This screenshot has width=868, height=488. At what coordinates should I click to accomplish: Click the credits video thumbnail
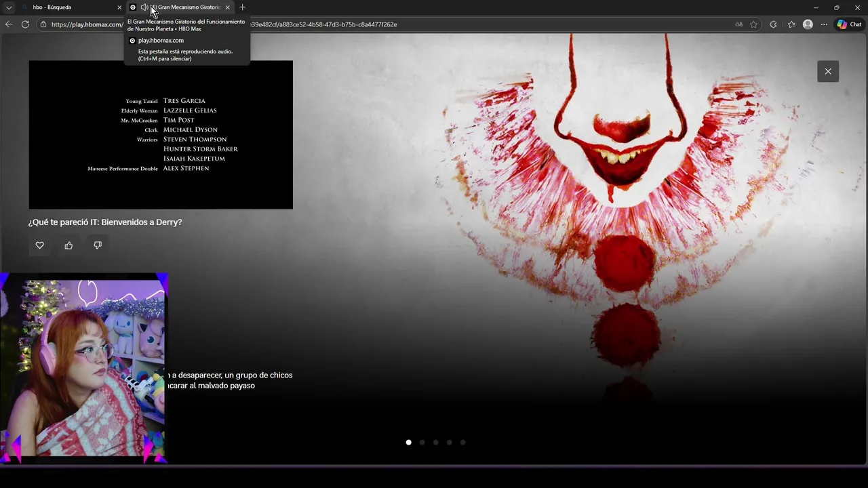pyautogui.click(x=161, y=135)
